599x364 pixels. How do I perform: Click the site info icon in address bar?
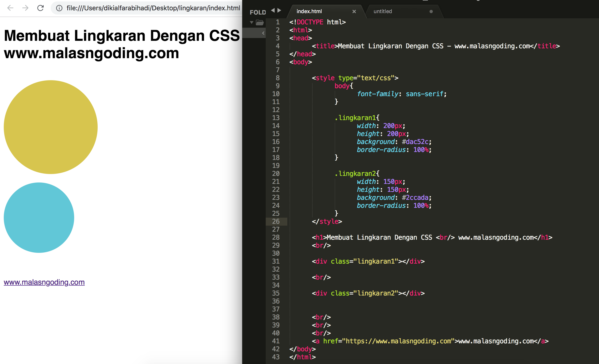point(59,8)
